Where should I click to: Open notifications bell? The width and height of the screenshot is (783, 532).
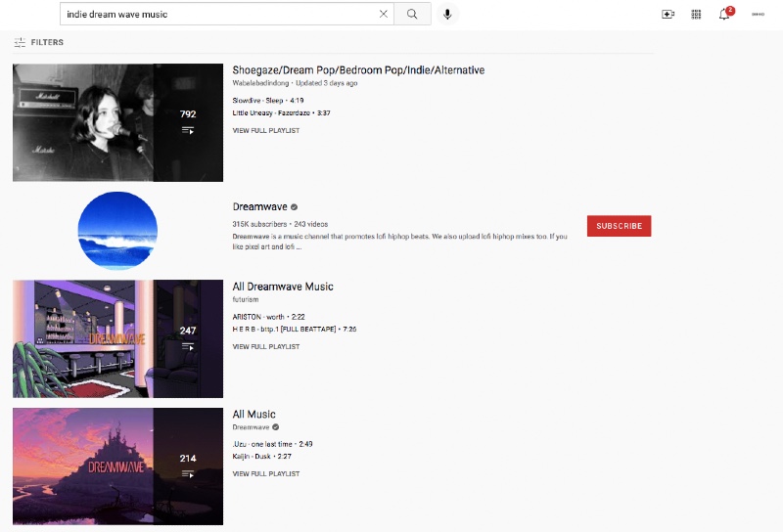tap(724, 14)
